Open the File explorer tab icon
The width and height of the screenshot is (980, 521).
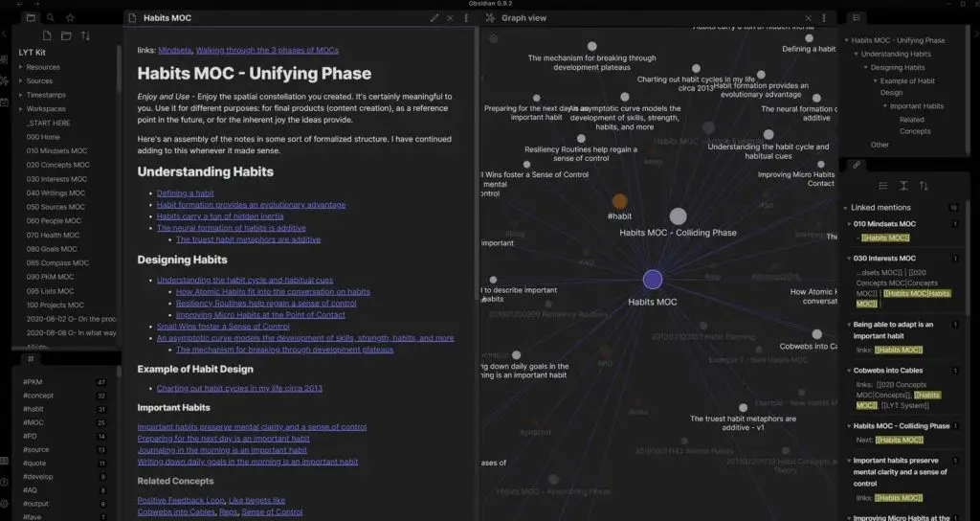point(31,17)
